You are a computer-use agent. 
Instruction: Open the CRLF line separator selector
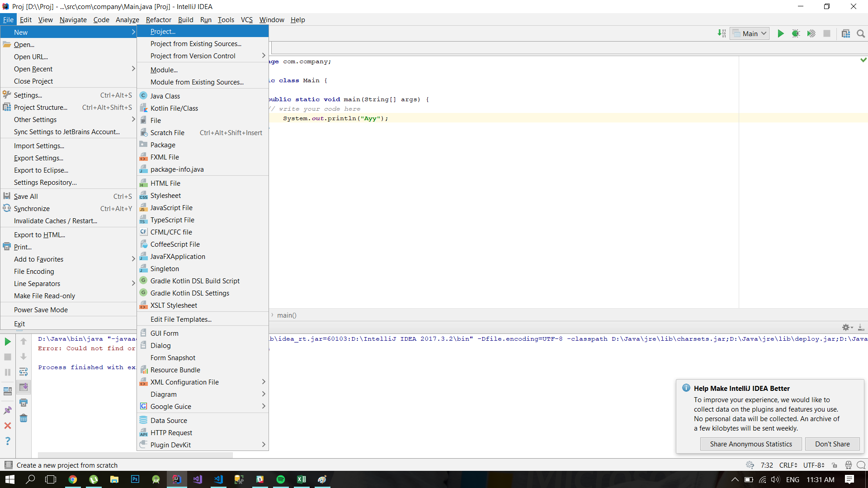[x=788, y=465]
